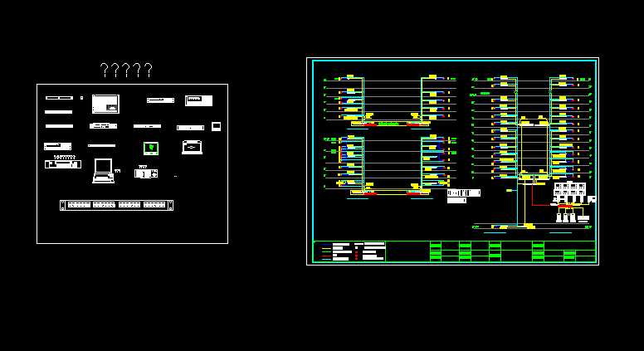The image size is (644, 351).
Task: Select the white server cabinet cluster in schematic
Action: 569,191
